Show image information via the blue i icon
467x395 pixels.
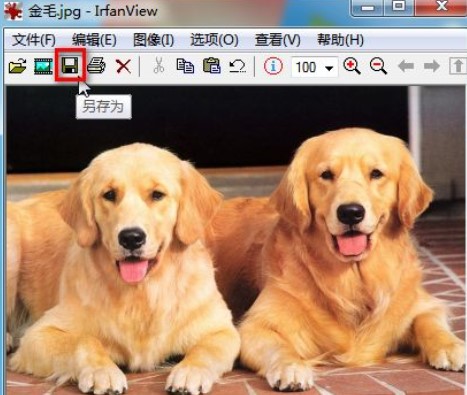273,66
